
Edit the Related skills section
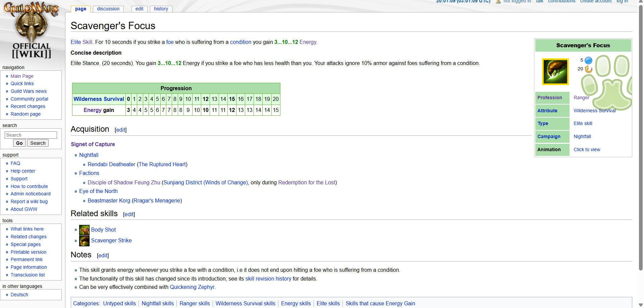point(129,214)
